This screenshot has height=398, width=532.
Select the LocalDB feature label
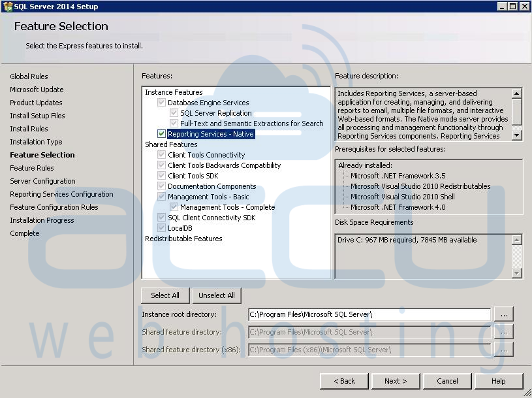pos(180,228)
